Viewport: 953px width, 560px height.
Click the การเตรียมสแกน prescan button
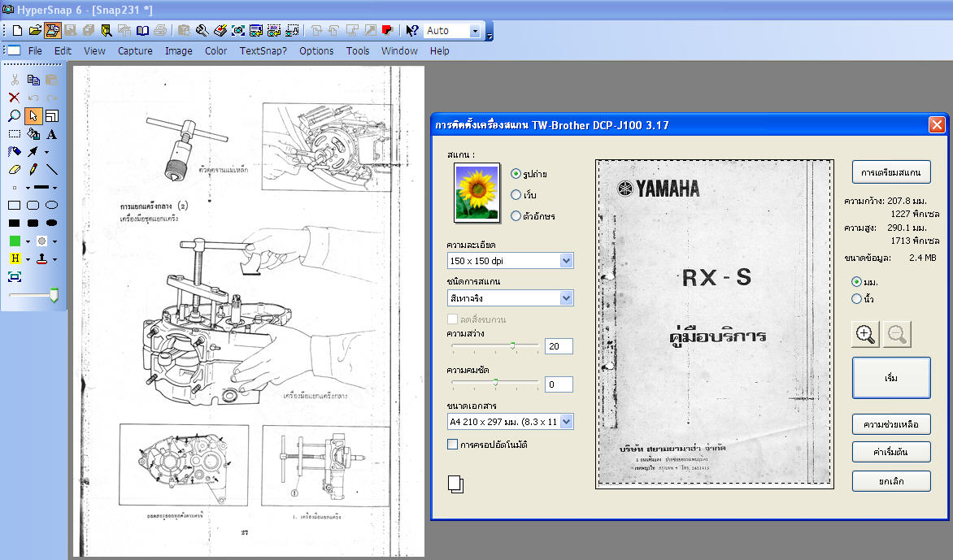pyautogui.click(x=891, y=171)
